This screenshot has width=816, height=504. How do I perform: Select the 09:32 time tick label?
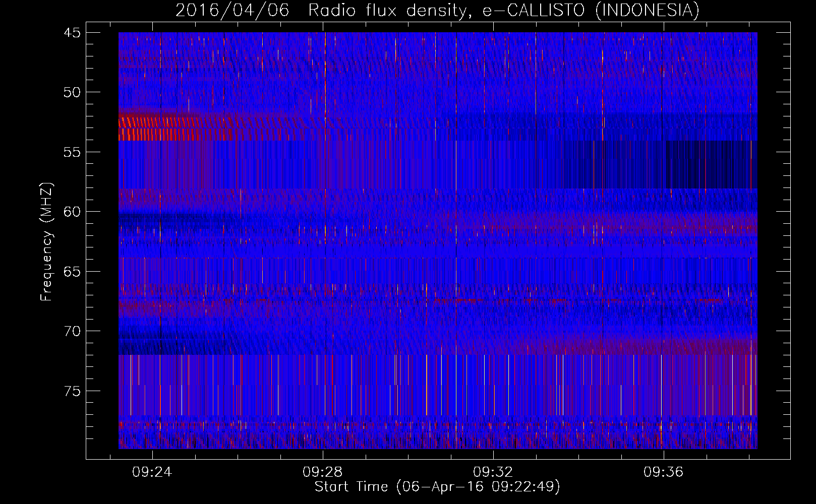493,472
